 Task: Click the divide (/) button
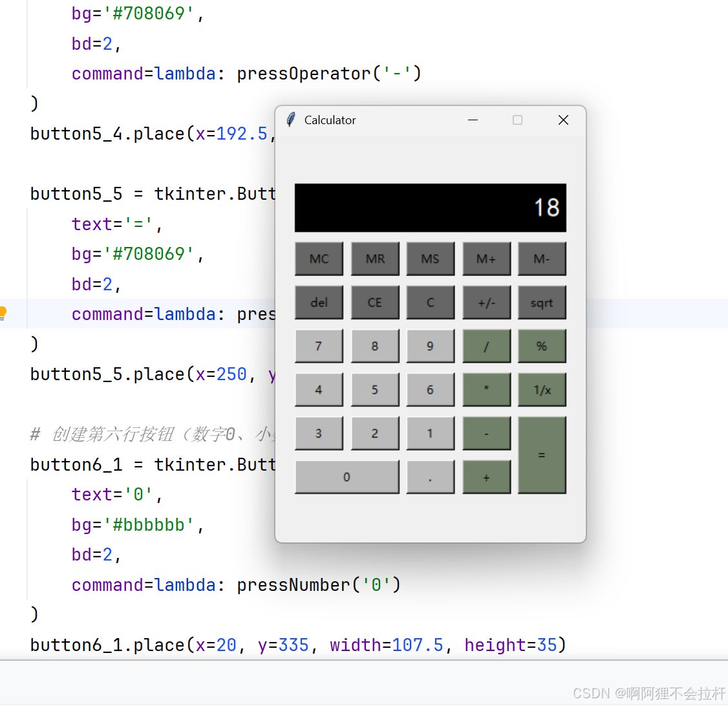tap(487, 347)
